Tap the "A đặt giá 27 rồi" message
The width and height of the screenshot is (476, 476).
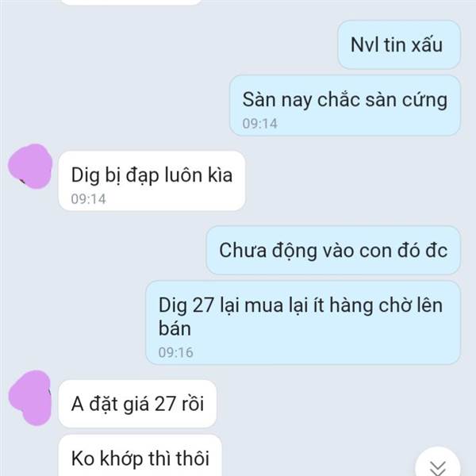(137, 404)
